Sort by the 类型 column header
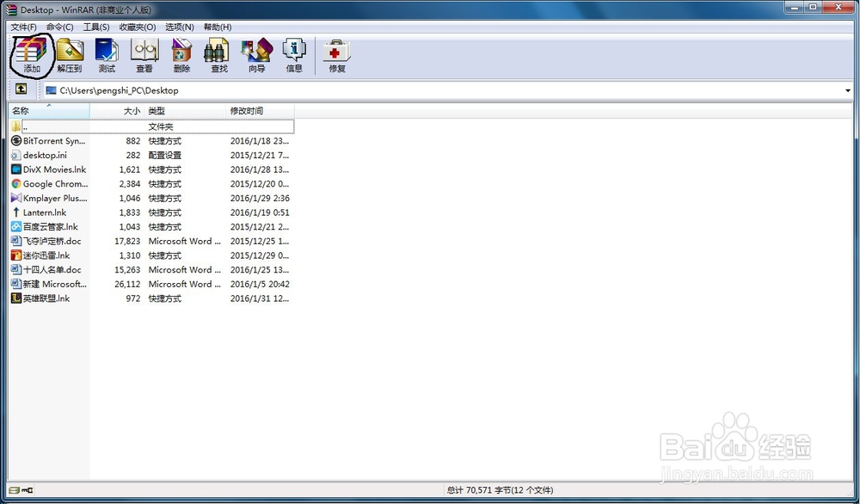The height and width of the screenshot is (504, 860). coord(185,111)
